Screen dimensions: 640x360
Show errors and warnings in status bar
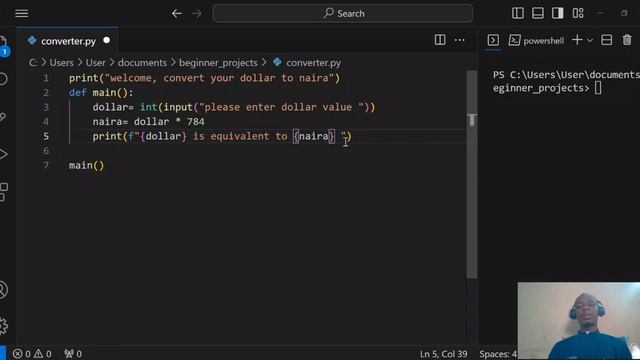(32, 353)
